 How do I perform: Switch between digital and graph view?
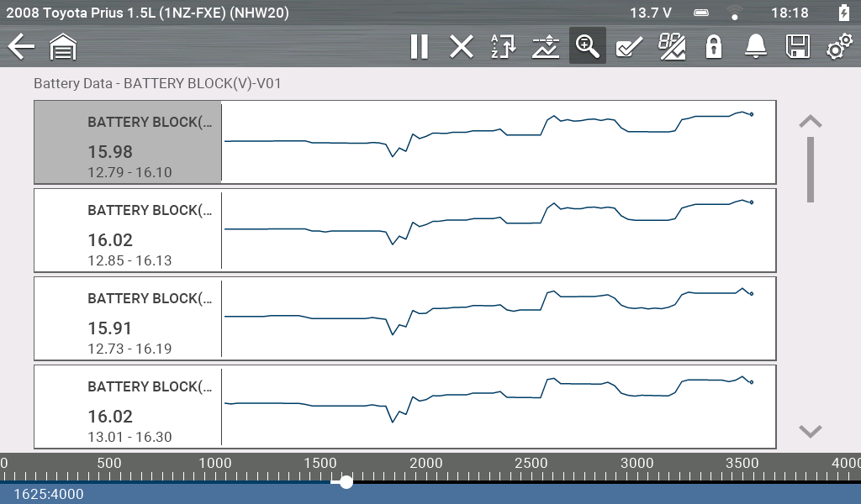[x=672, y=46]
